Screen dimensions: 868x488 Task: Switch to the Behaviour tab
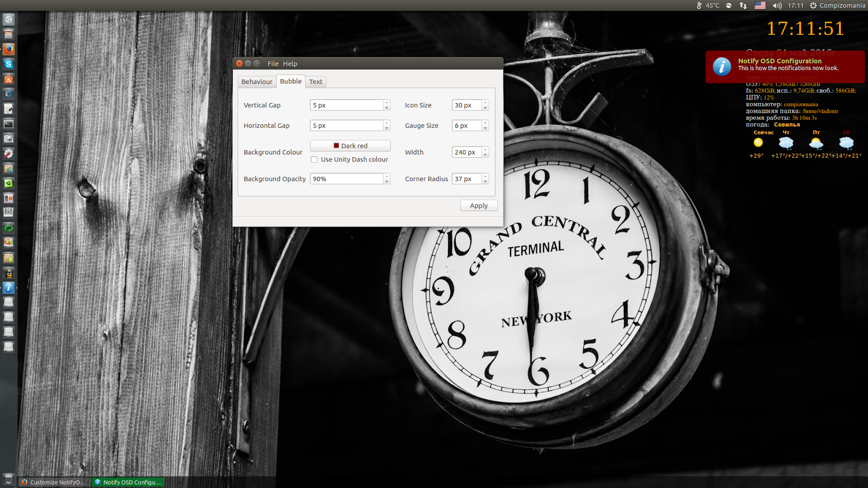coord(257,82)
